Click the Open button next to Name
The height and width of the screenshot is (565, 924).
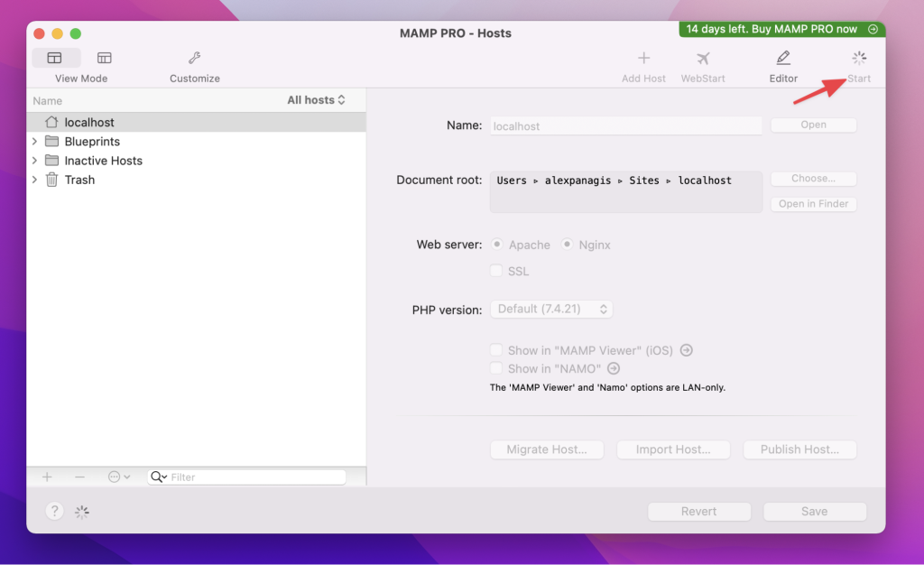[813, 125]
